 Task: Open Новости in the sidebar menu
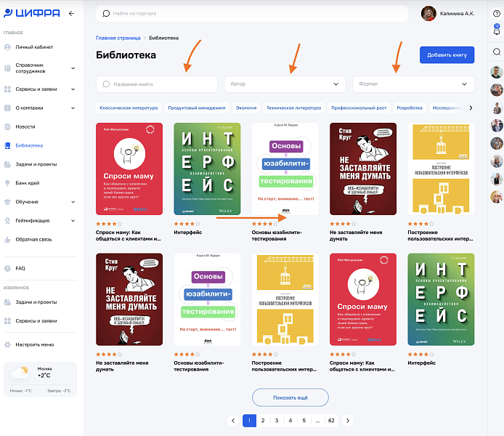(x=25, y=126)
